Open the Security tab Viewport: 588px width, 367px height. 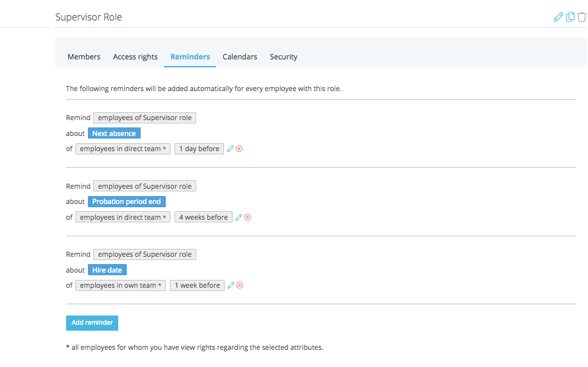[283, 57]
